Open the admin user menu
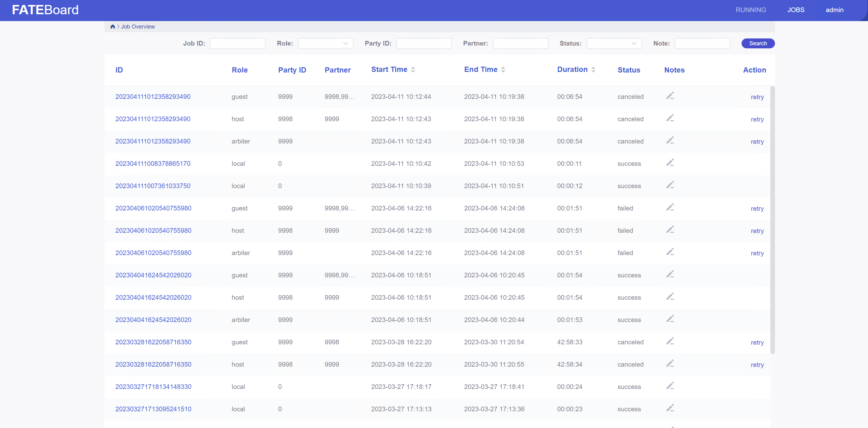This screenshot has width=868, height=428. point(834,10)
